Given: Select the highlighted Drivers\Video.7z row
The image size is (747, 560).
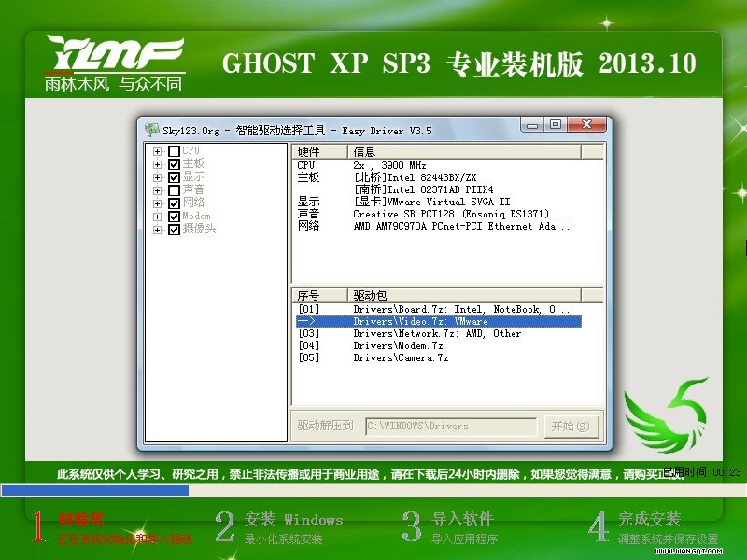Looking at the screenshot, I should coord(438,321).
